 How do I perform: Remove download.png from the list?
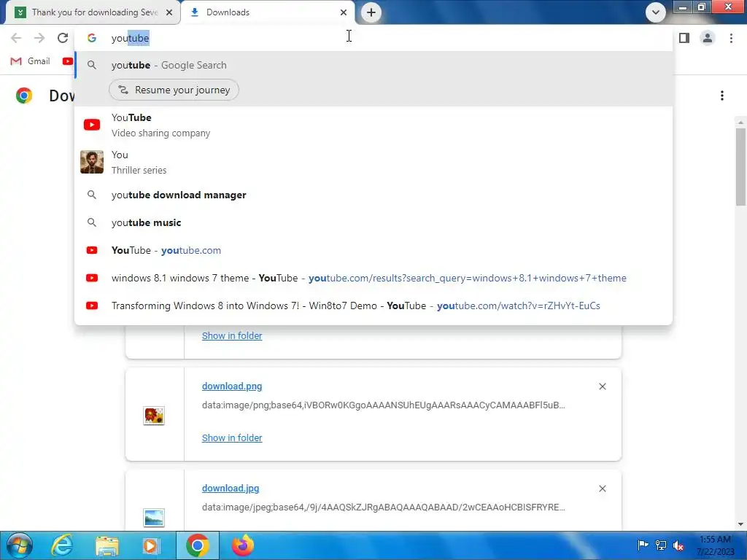[602, 386]
